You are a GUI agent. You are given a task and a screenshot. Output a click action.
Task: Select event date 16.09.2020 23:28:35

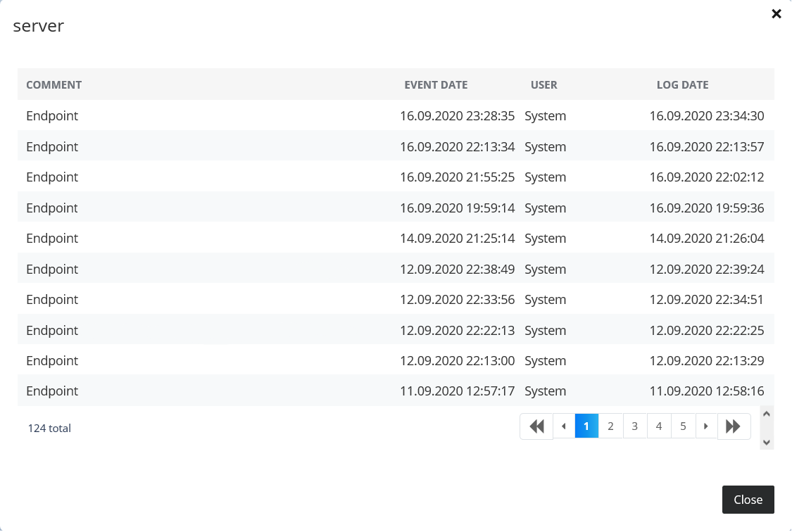point(457,116)
